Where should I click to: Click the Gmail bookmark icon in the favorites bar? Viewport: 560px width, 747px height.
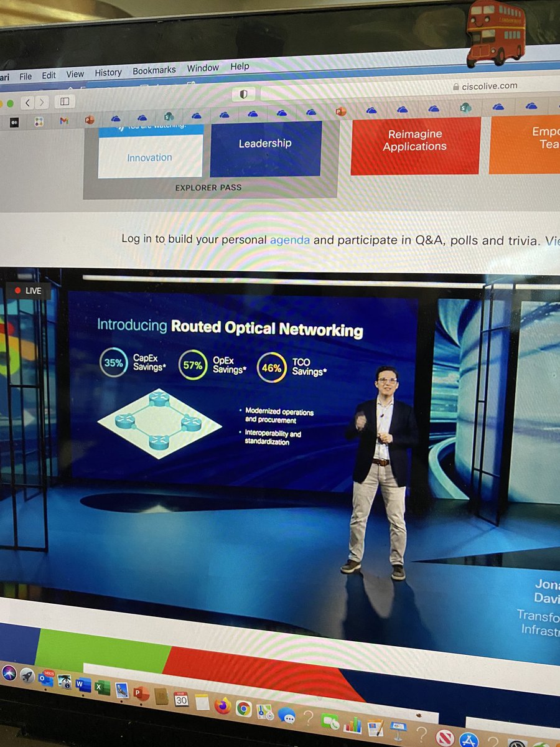pos(63,118)
